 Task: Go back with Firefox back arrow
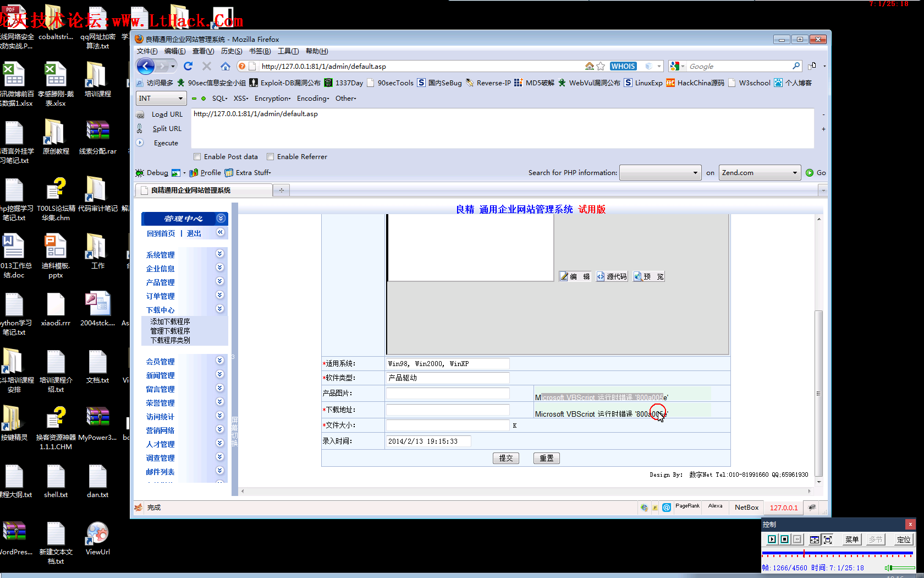(x=146, y=67)
